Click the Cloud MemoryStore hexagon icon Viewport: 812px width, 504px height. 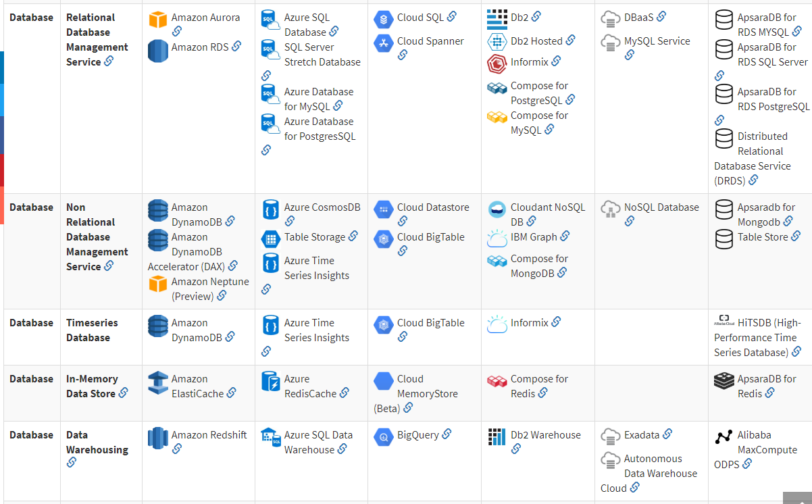click(x=384, y=381)
